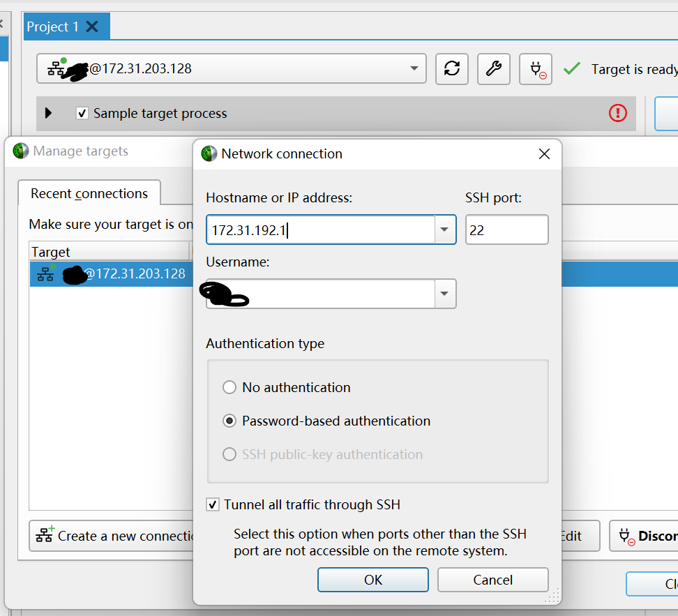Select the 'Project 1' tab
This screenshot has height=616, width=678.
point(56,26)
